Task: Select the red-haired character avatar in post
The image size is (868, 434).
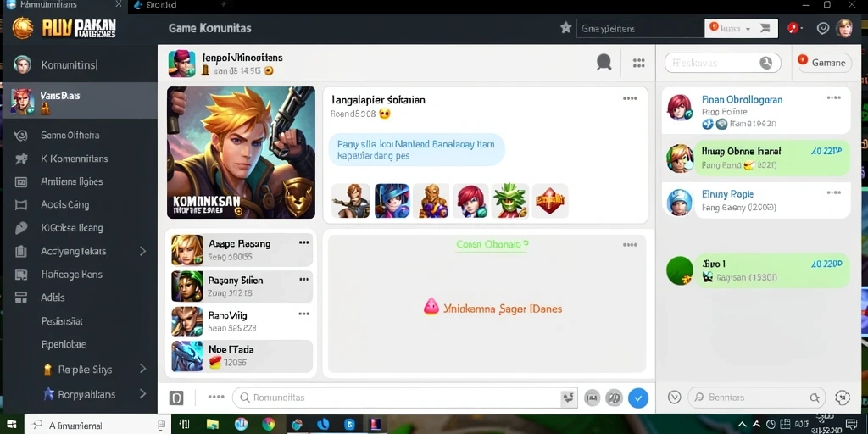Action: click(470, 200)
